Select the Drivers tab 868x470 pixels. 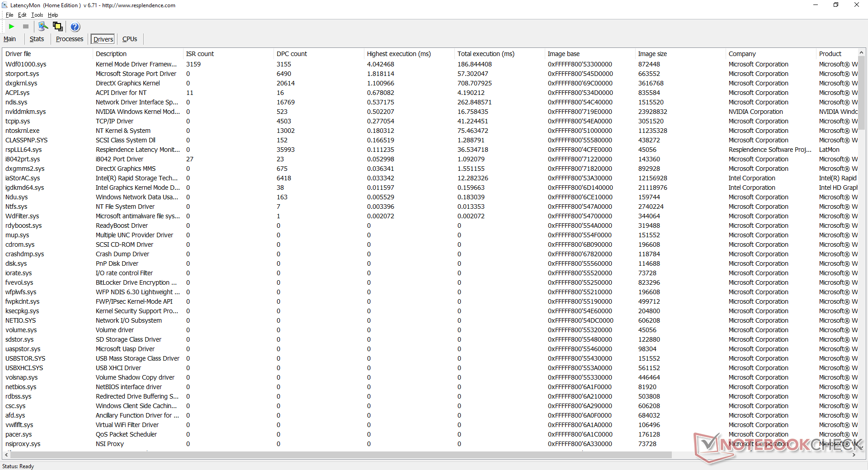[x=103, y=39]
